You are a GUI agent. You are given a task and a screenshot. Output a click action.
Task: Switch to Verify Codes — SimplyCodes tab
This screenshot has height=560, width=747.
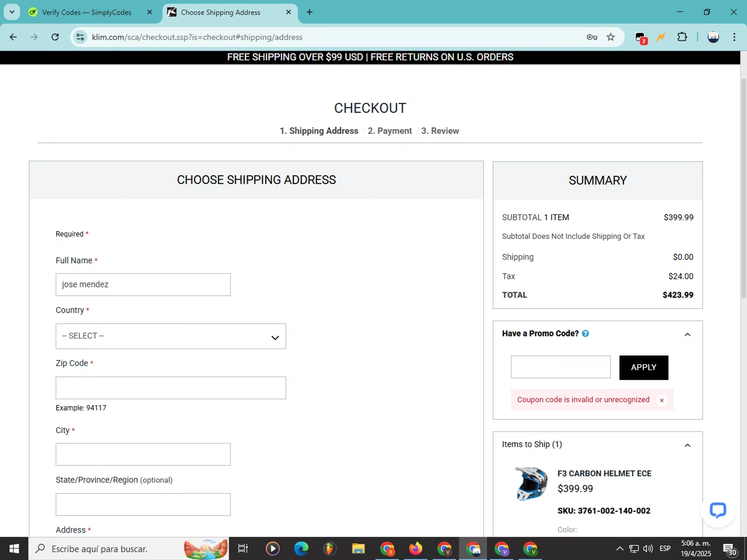[x=87, y=12]
